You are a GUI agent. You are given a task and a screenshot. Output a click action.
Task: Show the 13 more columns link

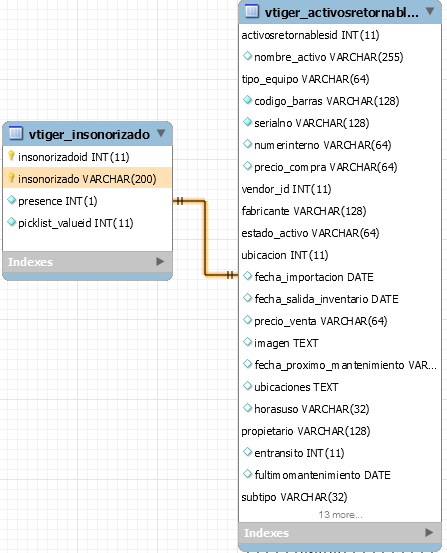[340, 515]
